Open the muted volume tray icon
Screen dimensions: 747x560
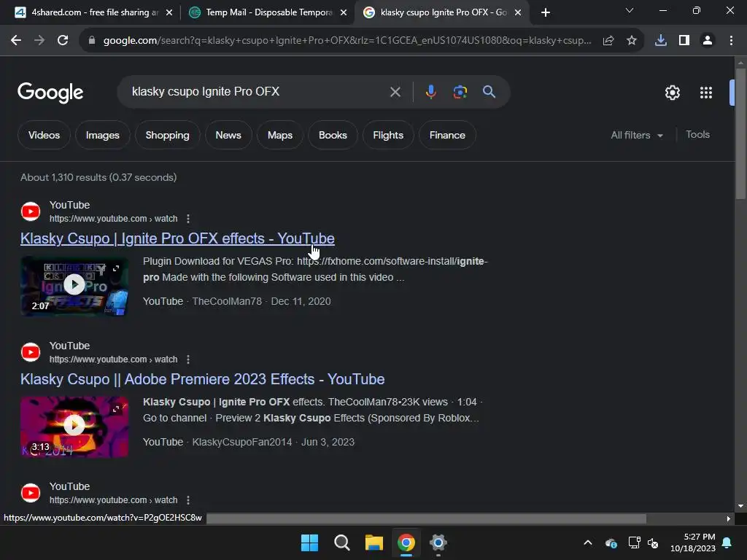[653, 542]
